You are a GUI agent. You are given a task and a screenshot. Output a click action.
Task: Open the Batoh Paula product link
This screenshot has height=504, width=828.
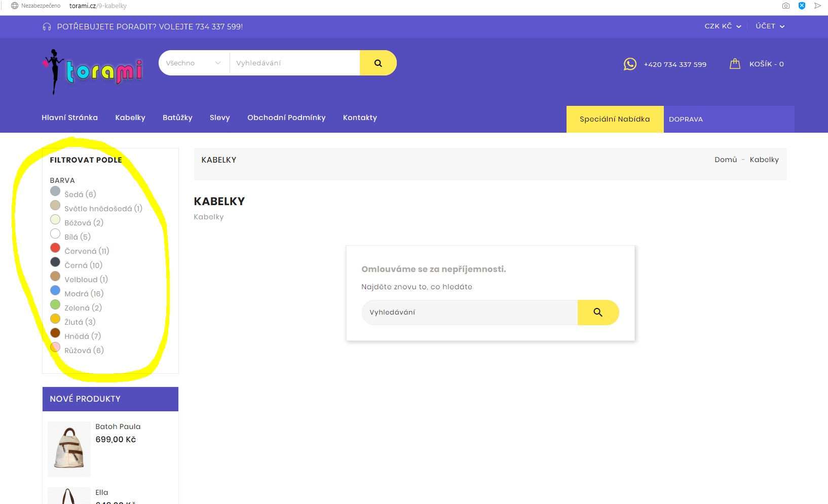(118, 427)
